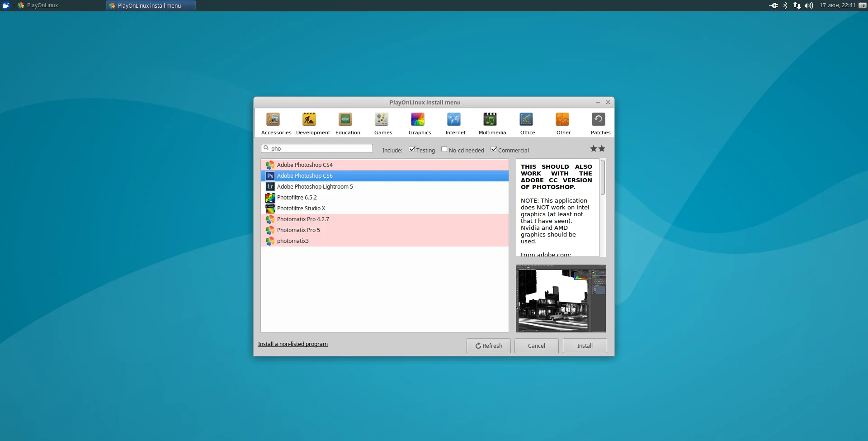
Task: Click Install a non-listed program link
Action: pos(293,344)
